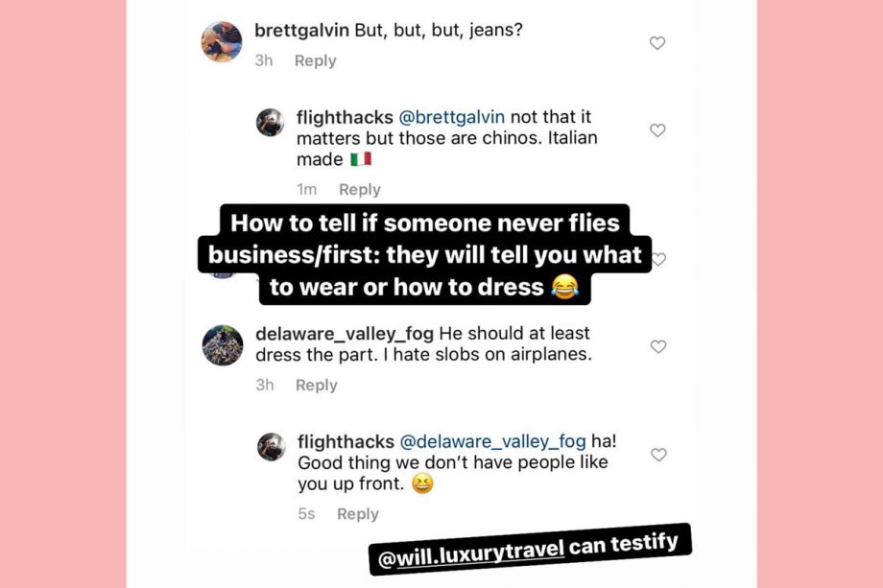Image resolution: width=883 pixels, height=588 pixels.
Task: Open flighthacks username on chinos reply
Action: tap(346, 117)
